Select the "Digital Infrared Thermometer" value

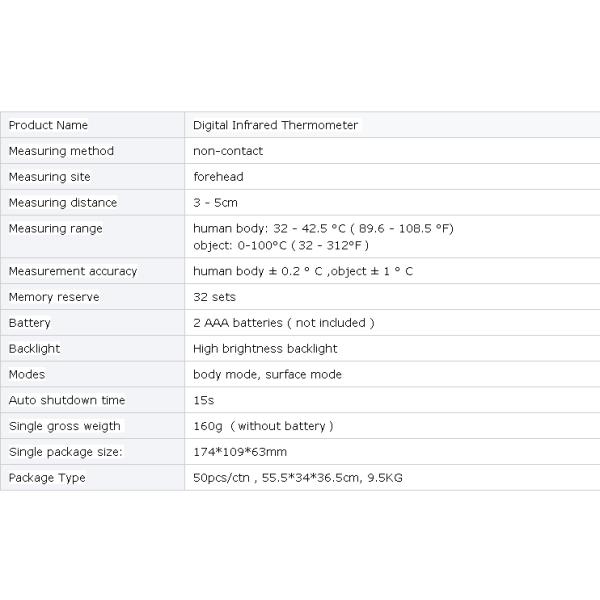coord(275,125)
